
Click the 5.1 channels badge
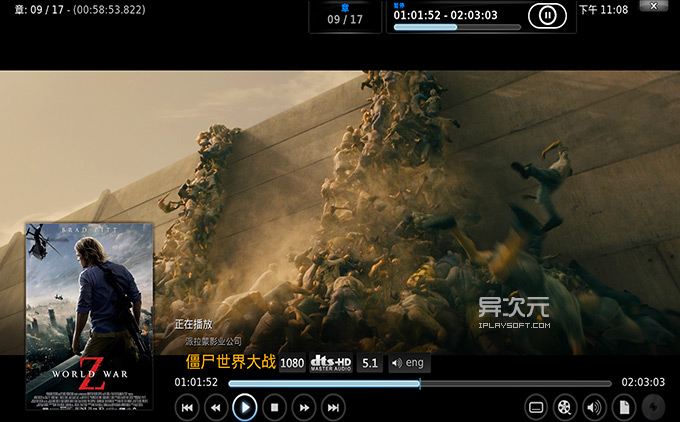[369, 363]
